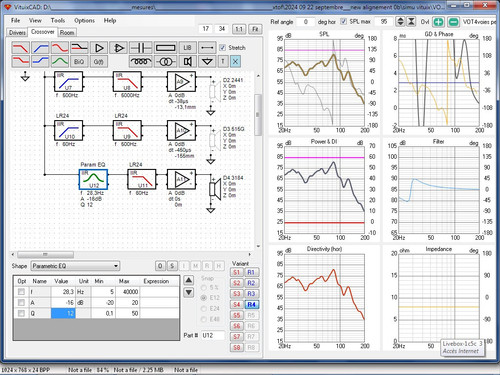This screenshot has height=375, width=500.
Task: Click the G(f) transfer function icon
Action: (x=98, y=61)
